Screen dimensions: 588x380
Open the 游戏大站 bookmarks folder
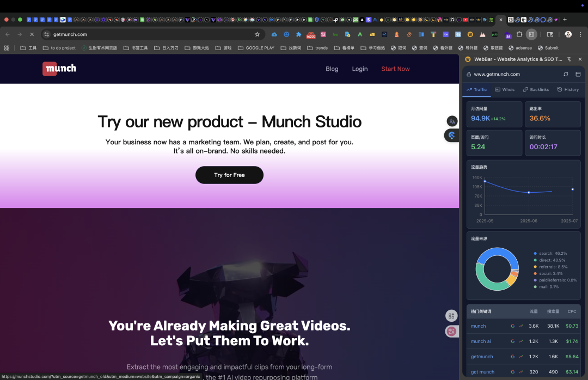[x=197, y=48]
